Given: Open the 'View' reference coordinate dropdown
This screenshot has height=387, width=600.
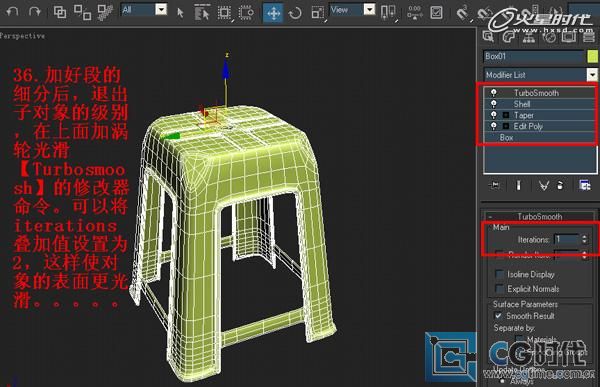Looking at the screenshot, I should (369, 9).
